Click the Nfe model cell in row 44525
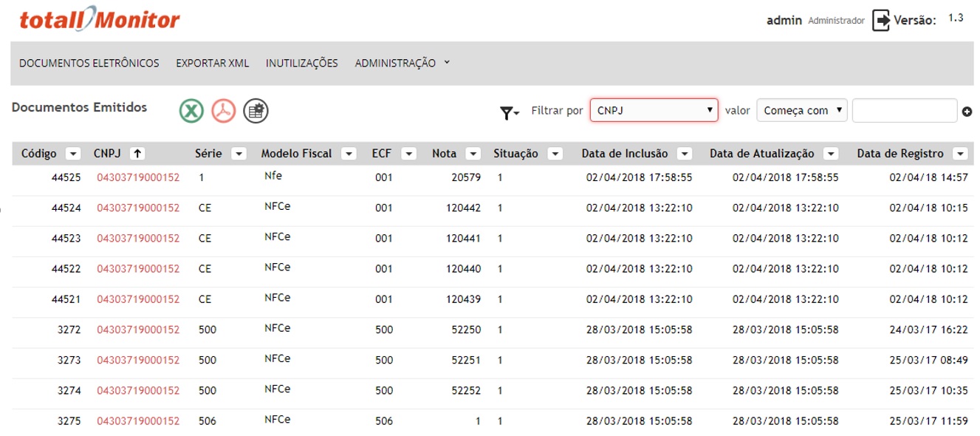Screen dimensions: 980x436 point(273,176)
